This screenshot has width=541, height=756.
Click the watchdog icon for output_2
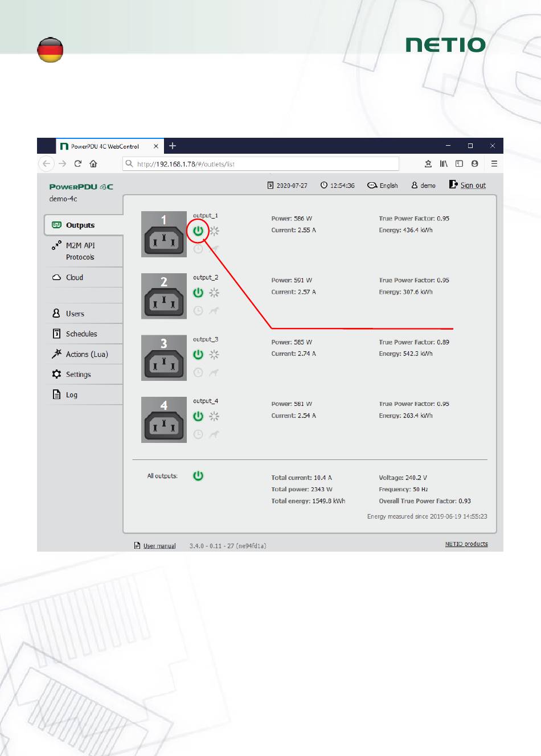(x=214, y=311)
